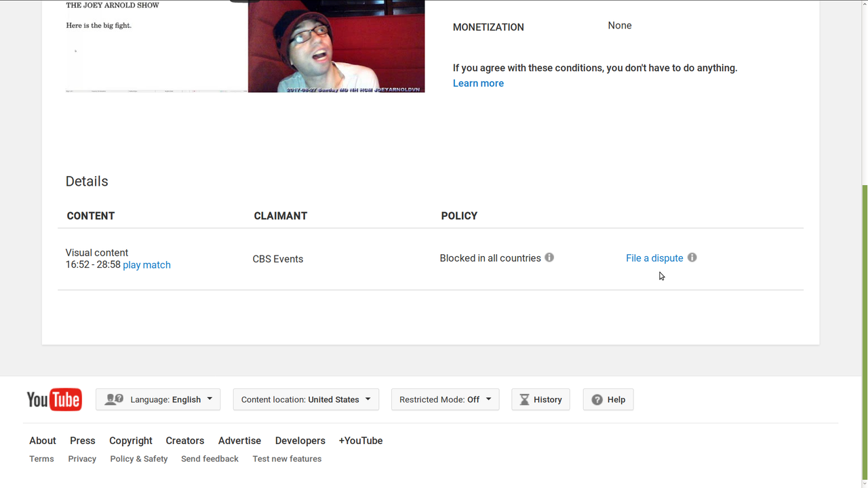Open the About footer link
Screen dimensions: 868x488
pos(43,441)
